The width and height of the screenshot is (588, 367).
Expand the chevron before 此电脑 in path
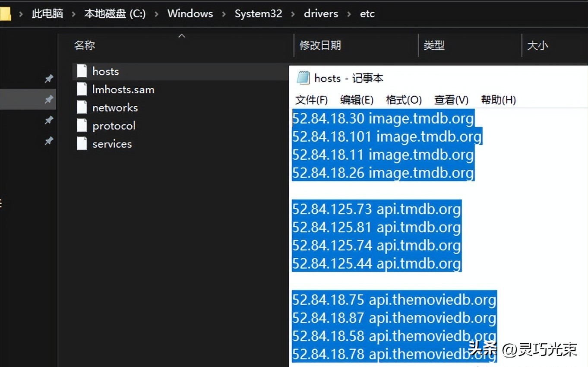tap(21, 14)
